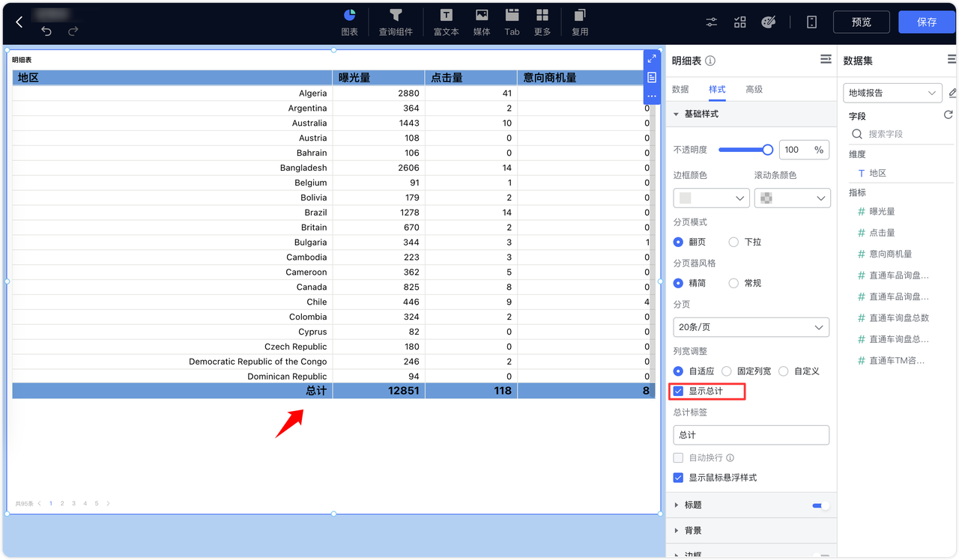Go to table page 4
The width and height of the screenshot is (959, 560).
[85, 504]
